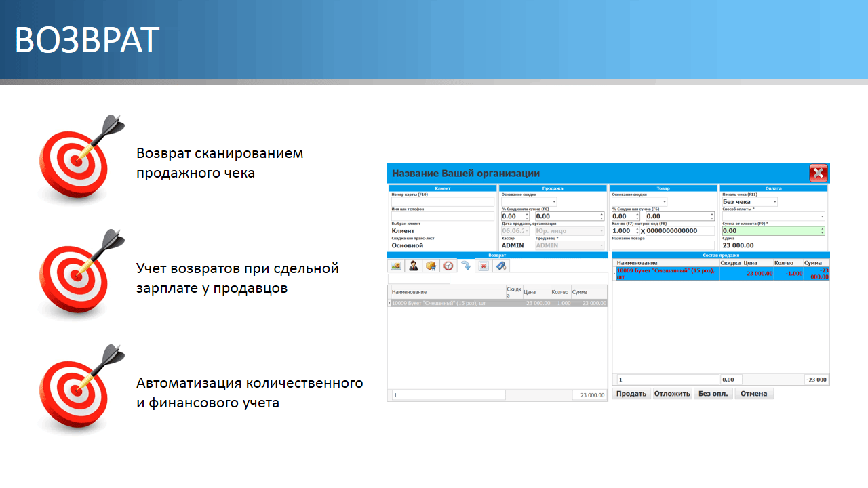Open the clock icon tab
This screenshot has width=868, height=488.
[x=448, y=266]
